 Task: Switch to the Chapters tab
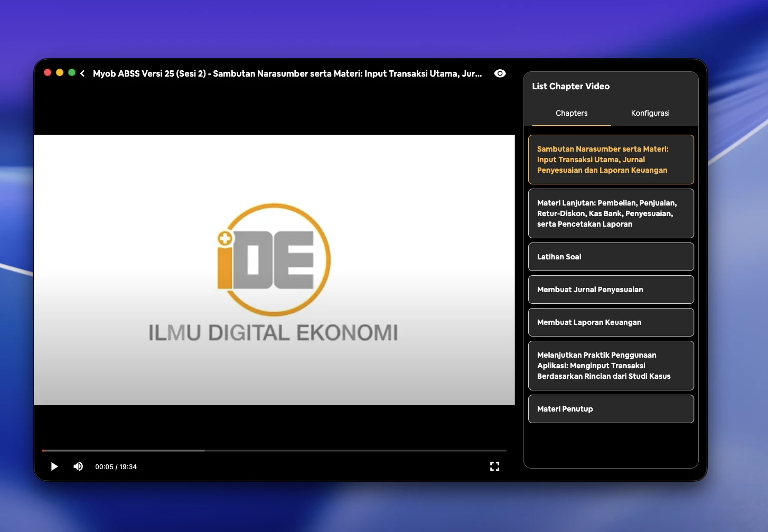[571, 113]
